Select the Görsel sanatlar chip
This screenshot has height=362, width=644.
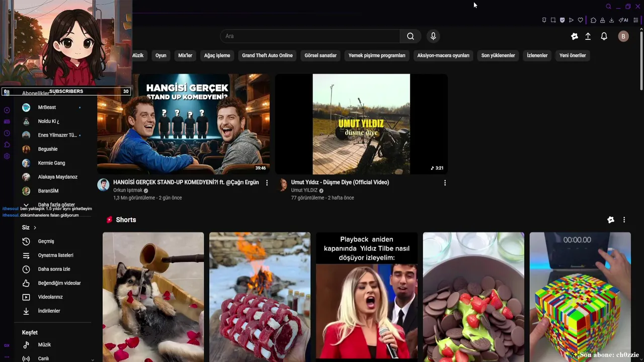point(320,55)
